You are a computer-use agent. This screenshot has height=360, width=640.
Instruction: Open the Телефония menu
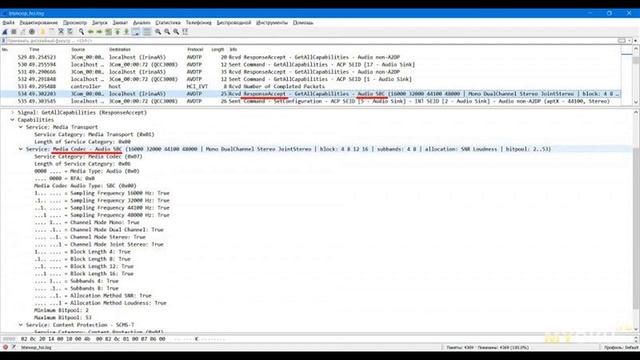(198, 23)
